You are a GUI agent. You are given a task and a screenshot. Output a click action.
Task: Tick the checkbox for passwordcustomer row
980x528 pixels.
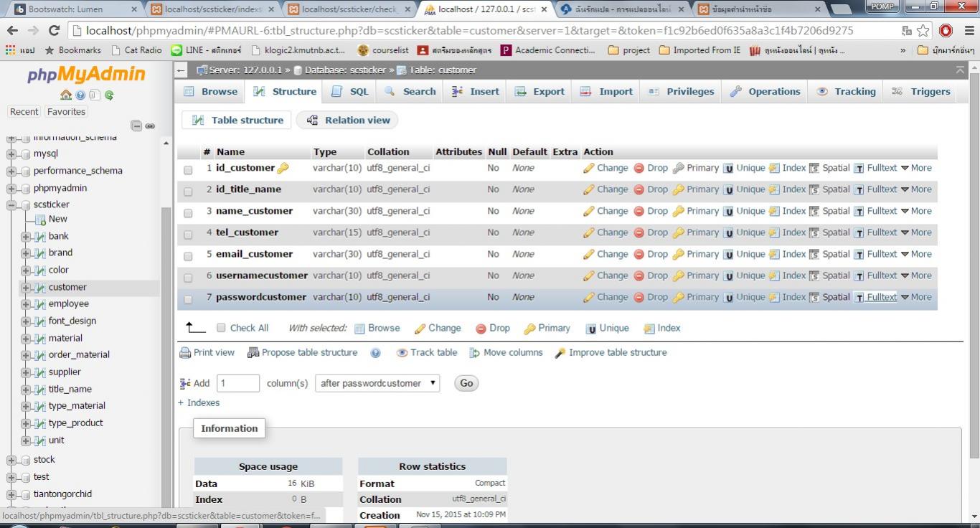[x=188, y=299]
